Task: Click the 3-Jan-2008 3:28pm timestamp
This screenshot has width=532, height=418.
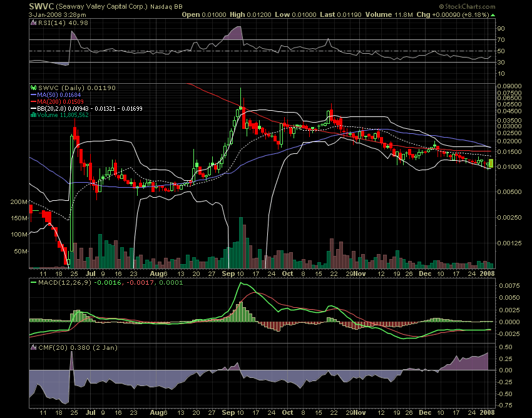Action: click(x=58, y=15)
